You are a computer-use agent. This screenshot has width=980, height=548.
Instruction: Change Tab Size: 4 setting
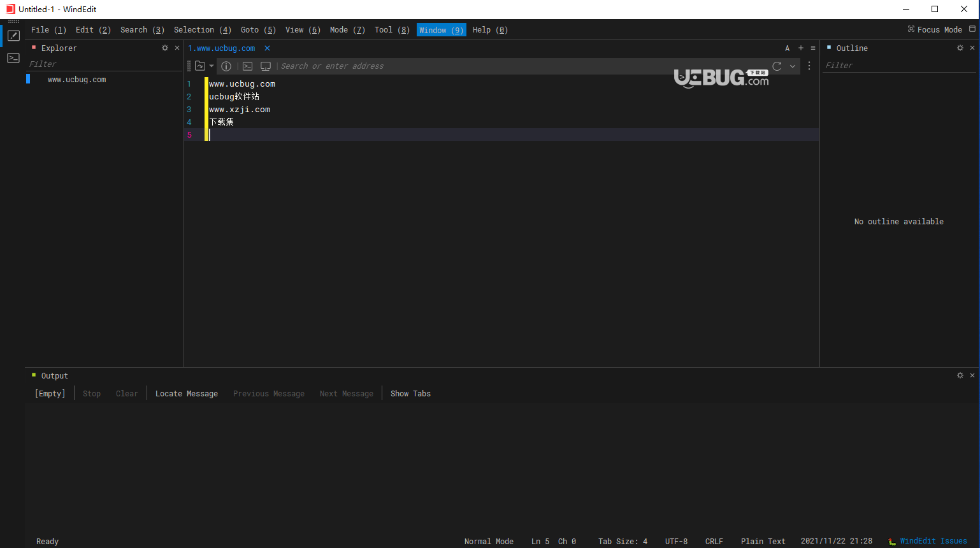tap(623, 541)
